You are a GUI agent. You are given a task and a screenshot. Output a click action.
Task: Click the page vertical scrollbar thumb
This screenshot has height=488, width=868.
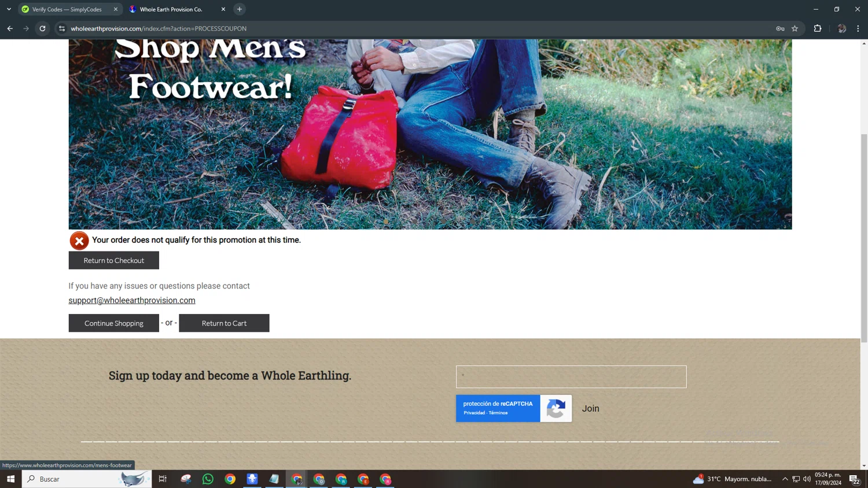pyautogui.click(x=864, y=238)
